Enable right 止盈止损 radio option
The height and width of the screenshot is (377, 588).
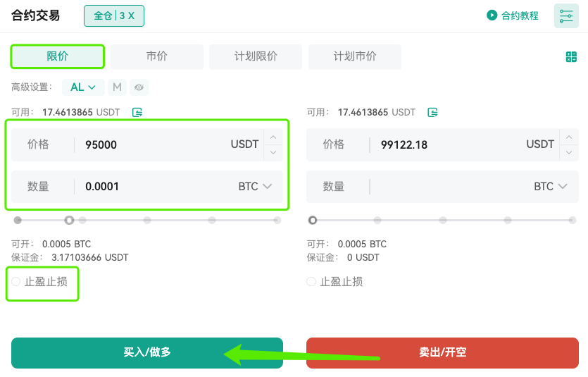pos(311,281)
